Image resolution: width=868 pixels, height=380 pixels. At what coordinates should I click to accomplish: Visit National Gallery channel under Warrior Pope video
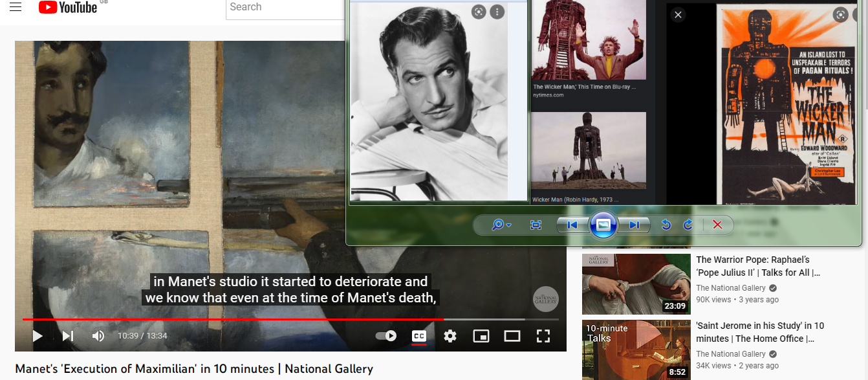pos(731,288)
